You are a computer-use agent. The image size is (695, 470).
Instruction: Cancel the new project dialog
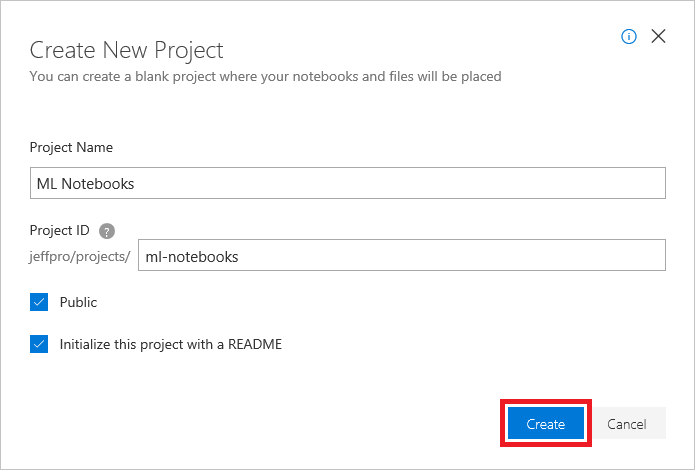click(x=626, y=424)
